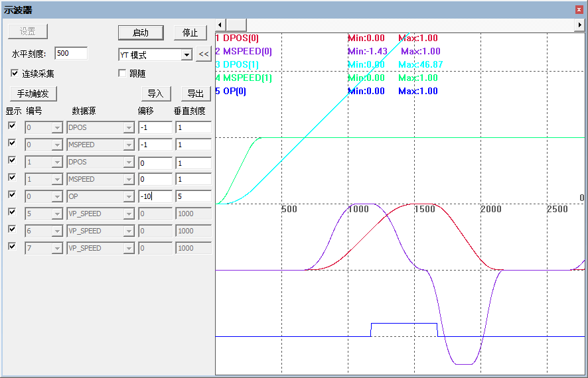Viewport: 588px width, 378px height.
Task: Click the legend entry 2 MSPEED(0)
Action: [x=244, y=51]
